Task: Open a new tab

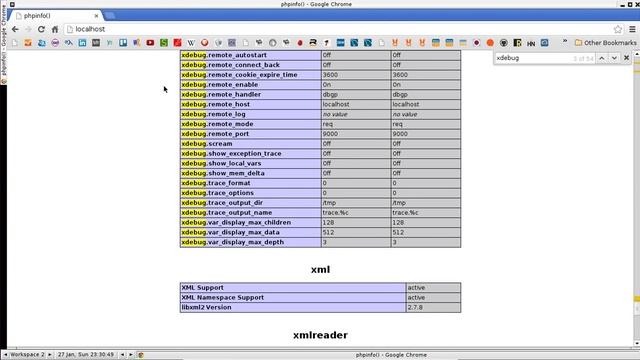Action: coord(109,16)
